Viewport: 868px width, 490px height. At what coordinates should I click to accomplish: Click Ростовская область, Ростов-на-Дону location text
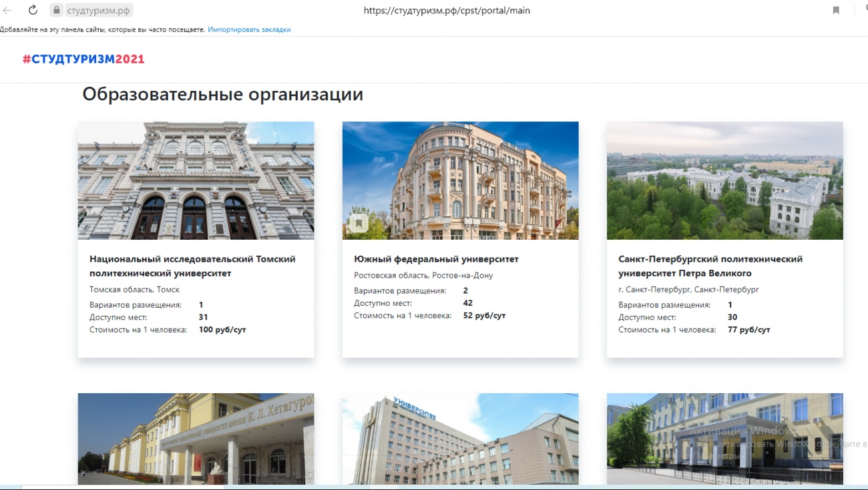tap(423, 275)
